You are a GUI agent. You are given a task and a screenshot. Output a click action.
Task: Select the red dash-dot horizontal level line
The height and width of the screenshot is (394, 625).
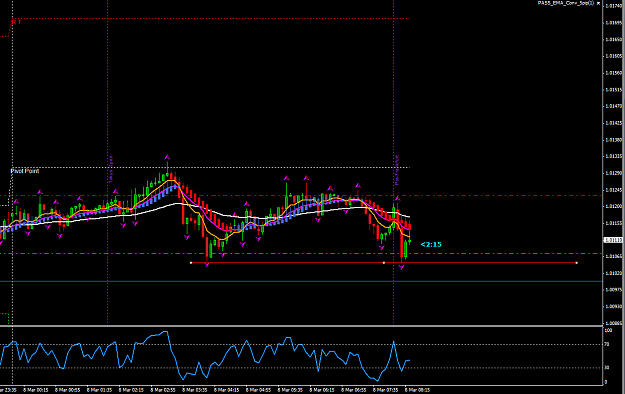point(301,195)
